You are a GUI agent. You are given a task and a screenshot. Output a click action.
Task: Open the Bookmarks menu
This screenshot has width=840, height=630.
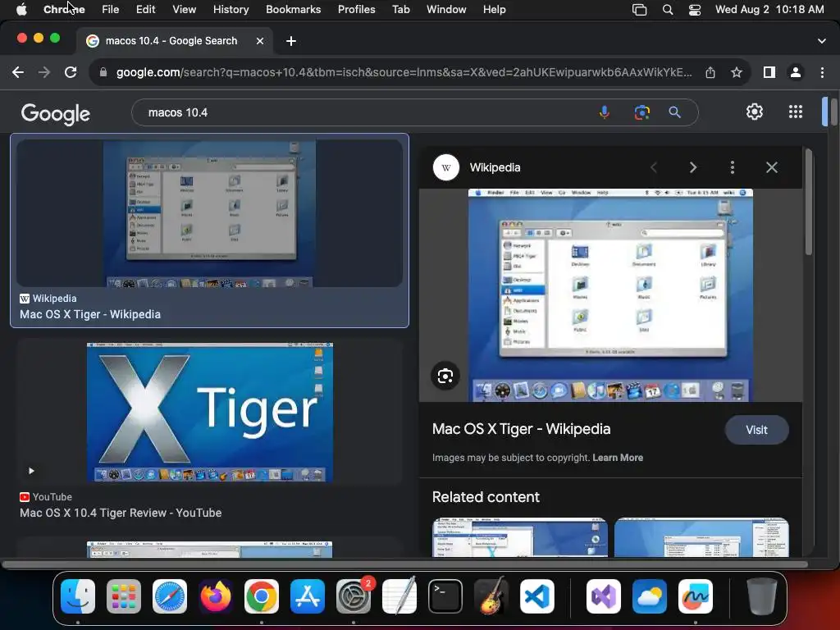pyautogui.click(x=294, y=10)
